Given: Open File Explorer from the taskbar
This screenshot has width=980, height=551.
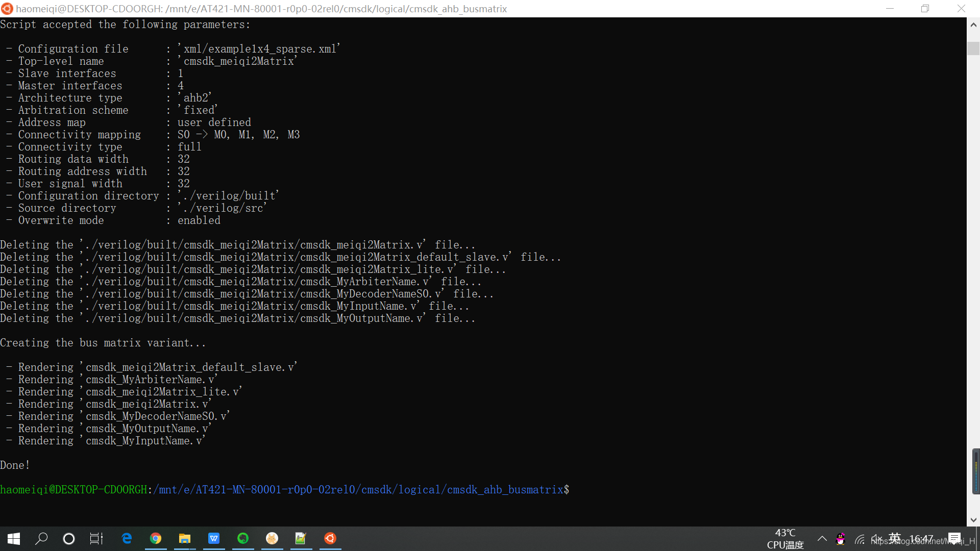Looking at the screenshot, I should pyautogui.click(x=184, y=538).
